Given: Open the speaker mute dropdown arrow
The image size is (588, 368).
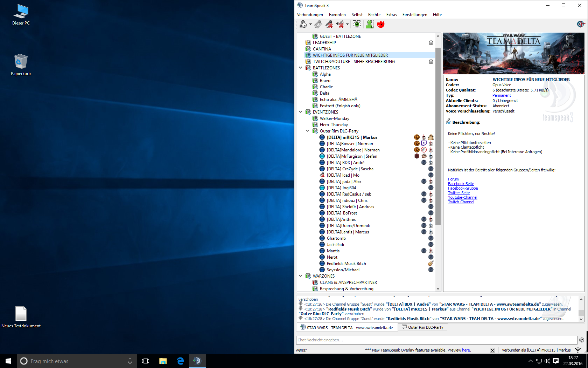Looking at the screenshot, I should coord(347,24).
